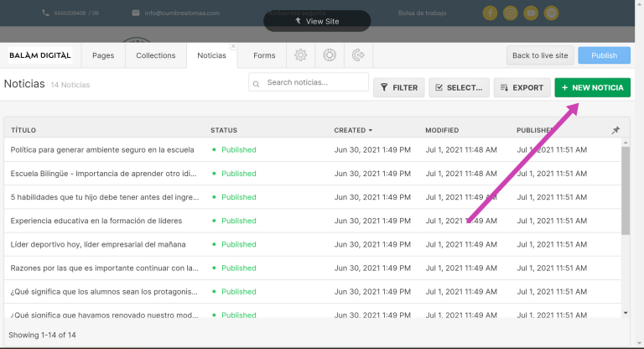The image size is (644, 349).
Task: Click the logout arrow icon tab
Action: (x=358, y=55)
